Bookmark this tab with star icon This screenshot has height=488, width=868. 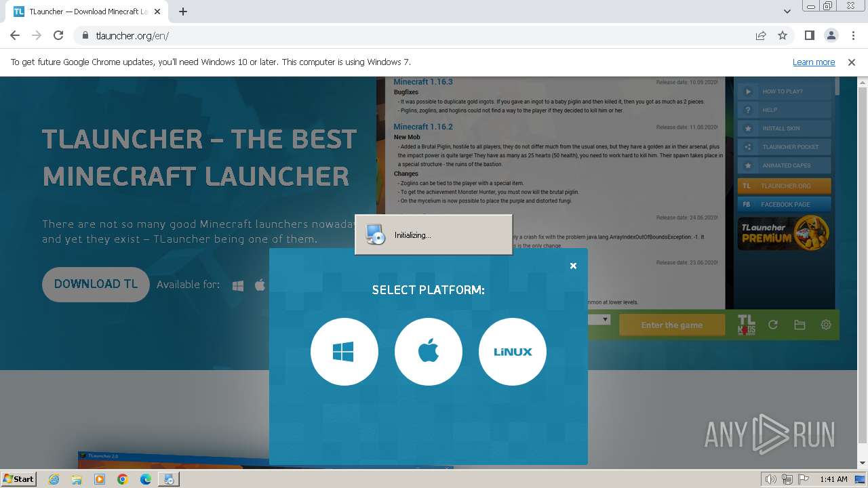click(x=783, y=35)
